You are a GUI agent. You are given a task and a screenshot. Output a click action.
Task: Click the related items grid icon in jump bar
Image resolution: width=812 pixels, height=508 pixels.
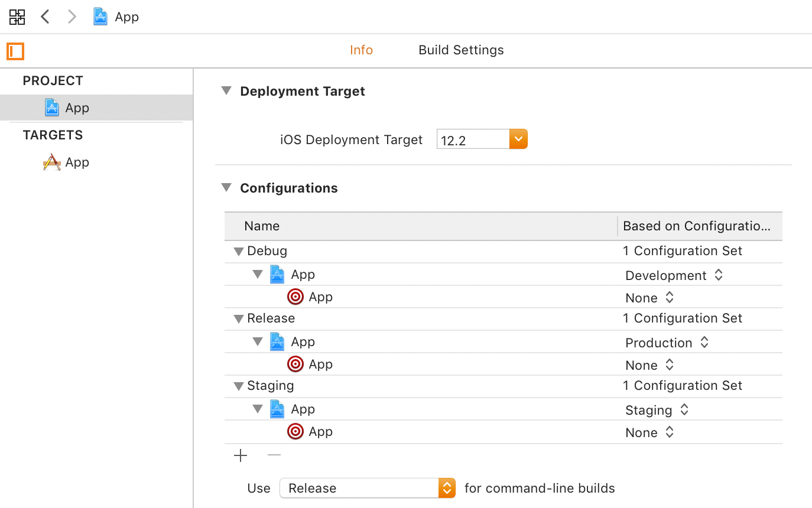click(17, 17)
